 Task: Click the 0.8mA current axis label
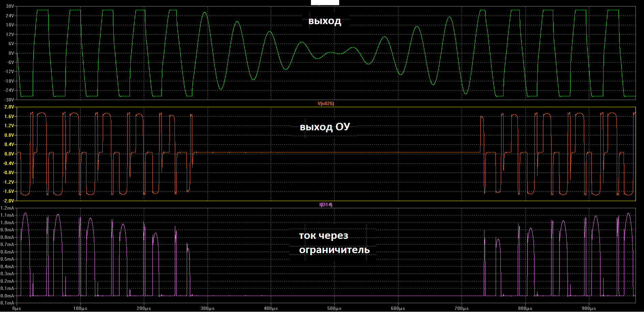click(x=7, y=237)
